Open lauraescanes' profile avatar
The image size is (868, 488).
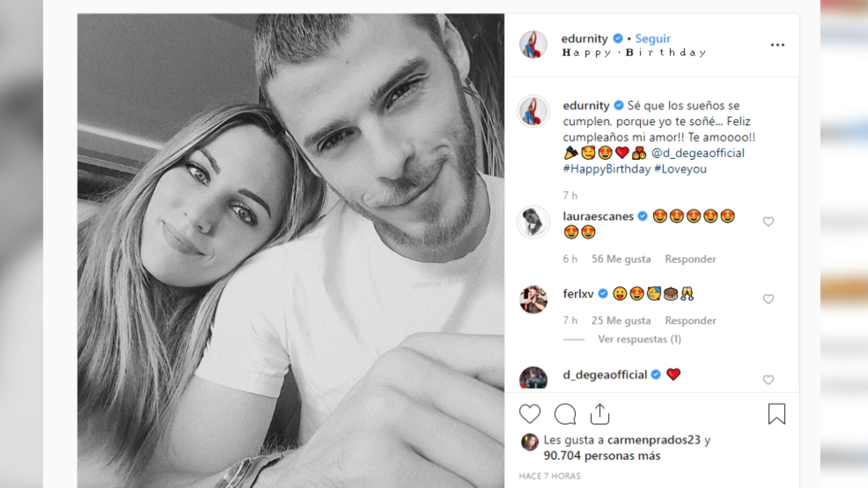(x=533, y=222)
